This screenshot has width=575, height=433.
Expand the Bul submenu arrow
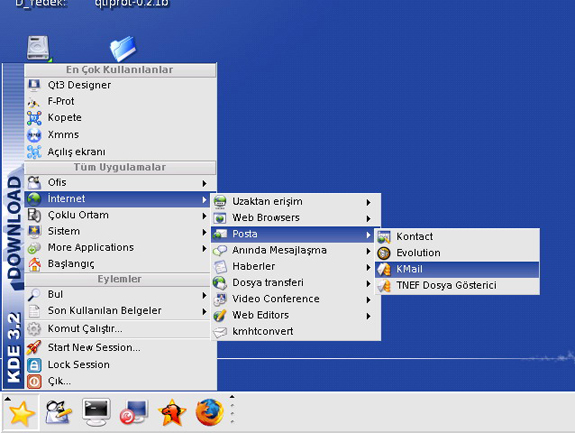pos(204,295)
